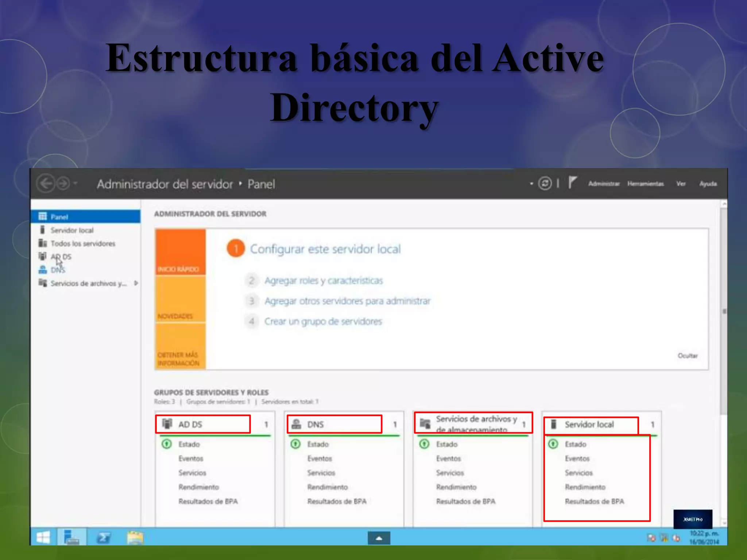
Task: Click the AD DS tile icon
Action: coord(167,424)
